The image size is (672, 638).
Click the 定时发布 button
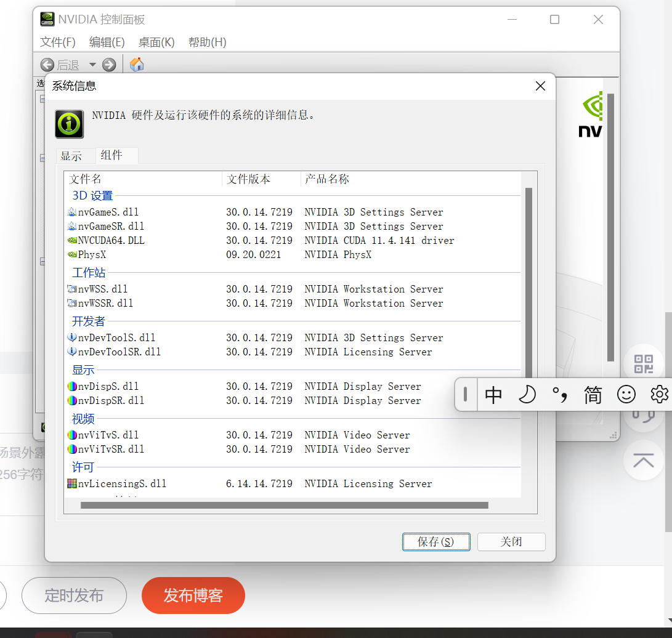(74, 595)
